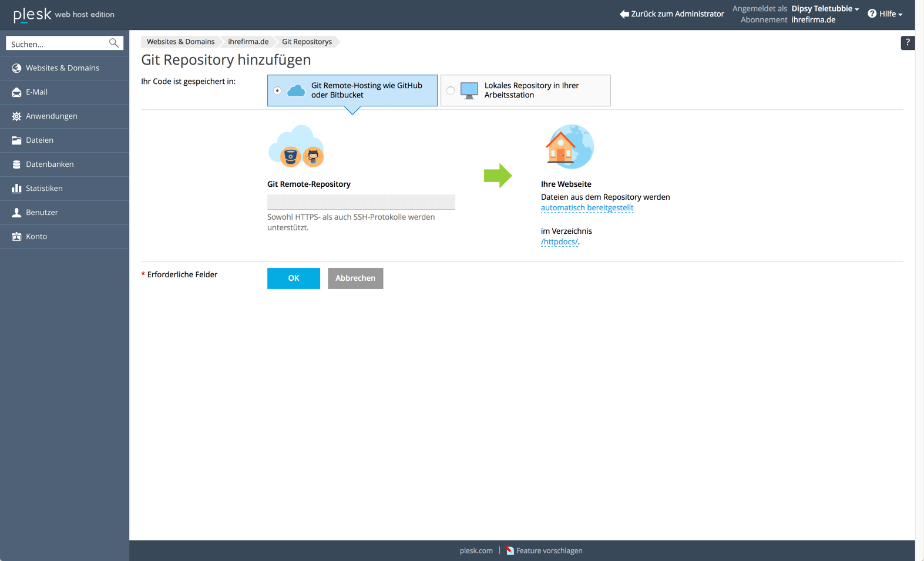Viewport: 924px width, 561px height.
Task: Select Lokales Repository radio button
Action: 451,90
